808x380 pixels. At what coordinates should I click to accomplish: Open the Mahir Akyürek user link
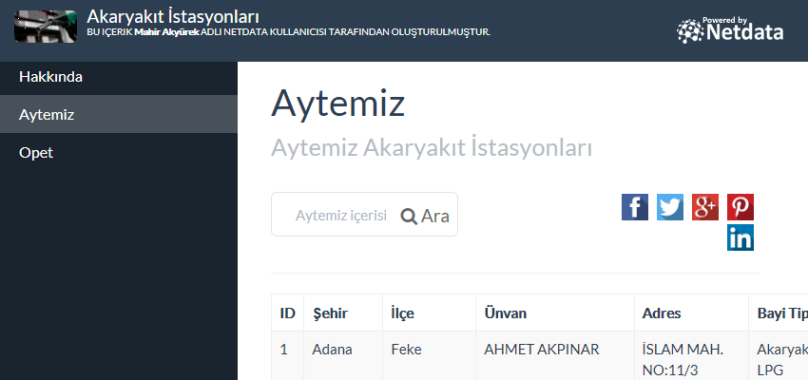166,32
